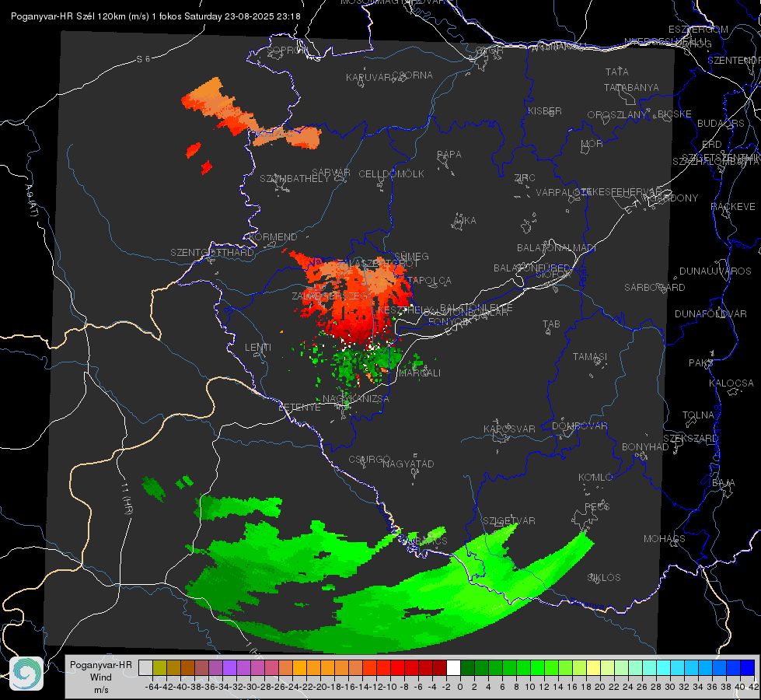Select the OROSZLÁNY city label
This screenshot has width=761, height=700.
pos(617,114)
